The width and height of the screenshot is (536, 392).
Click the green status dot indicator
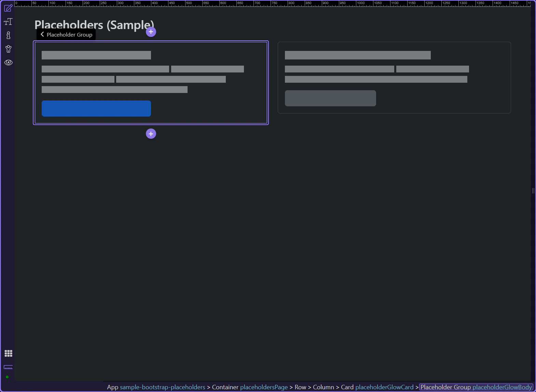[x=7, y=377]
